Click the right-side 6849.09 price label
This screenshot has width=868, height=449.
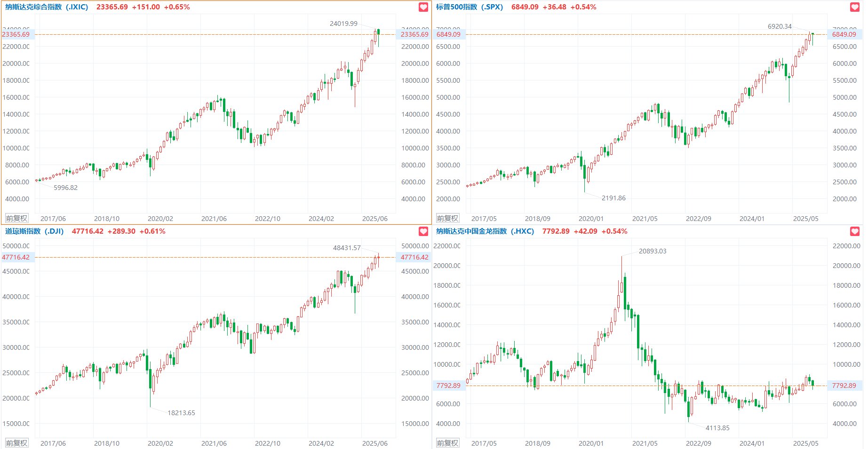click(x=844, y=34)
